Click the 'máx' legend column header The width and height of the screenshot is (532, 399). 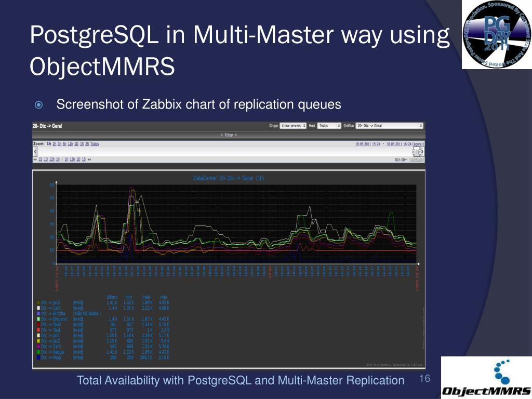pos(164,297)
